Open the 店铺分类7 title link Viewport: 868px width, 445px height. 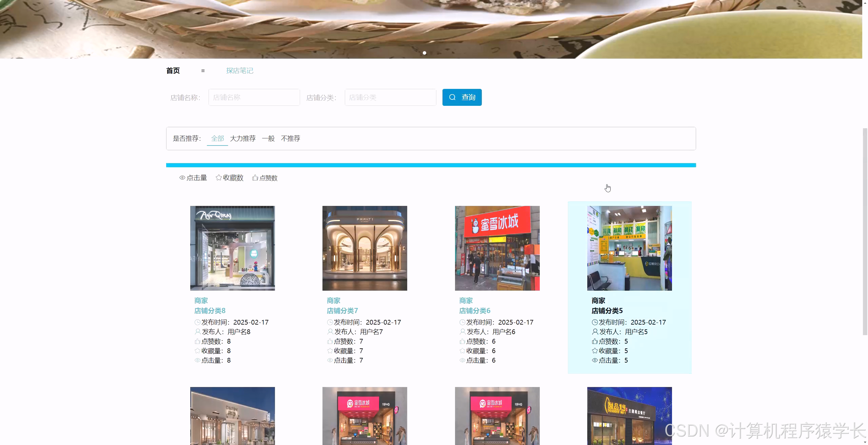click(342, 311)
